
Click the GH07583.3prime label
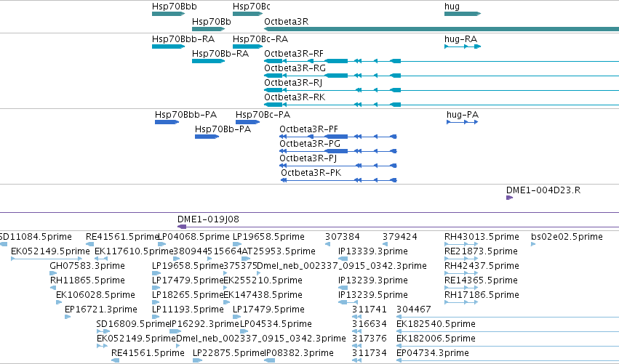coord(87,266)
